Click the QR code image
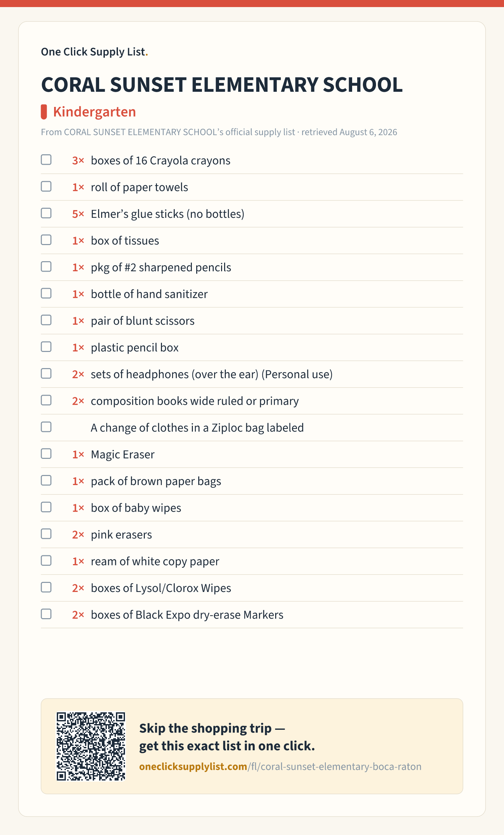This screenshot has height=835, width=504. [x=91, y=746]
